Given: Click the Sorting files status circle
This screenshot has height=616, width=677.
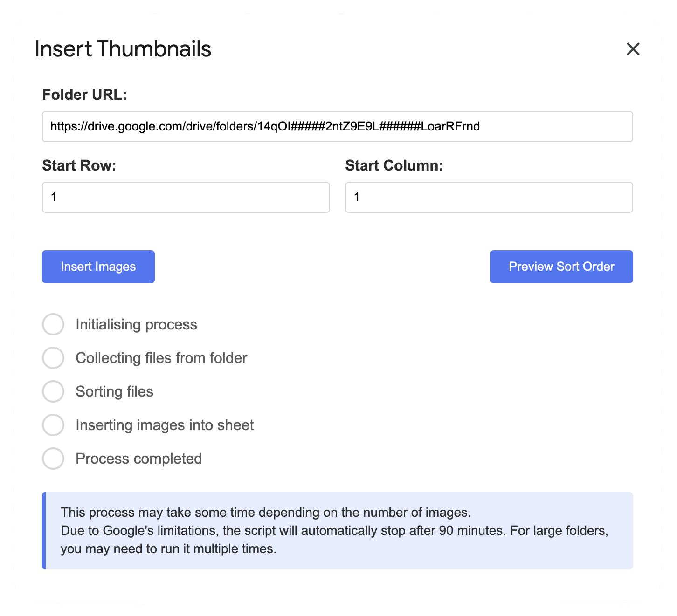Looking at the screenshot, I should click(53, 391).
